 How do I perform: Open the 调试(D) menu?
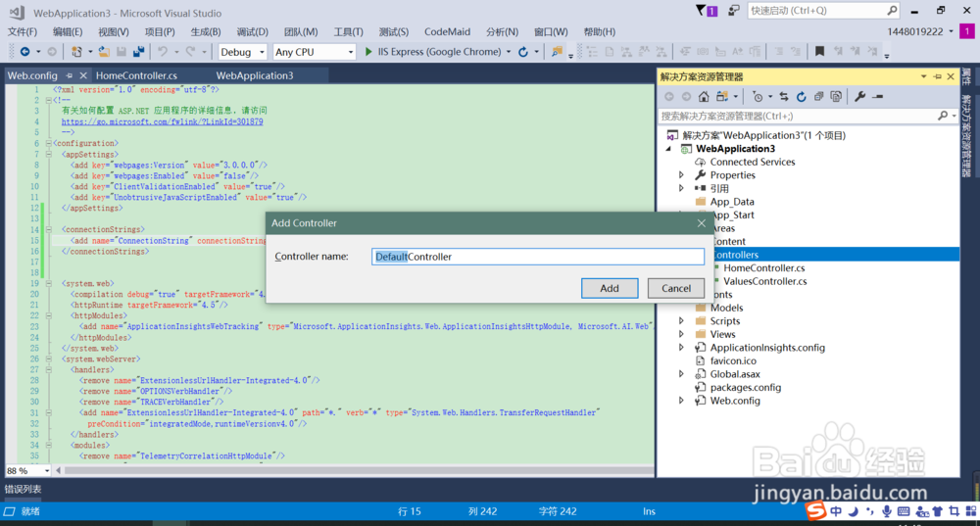point(253,31)
